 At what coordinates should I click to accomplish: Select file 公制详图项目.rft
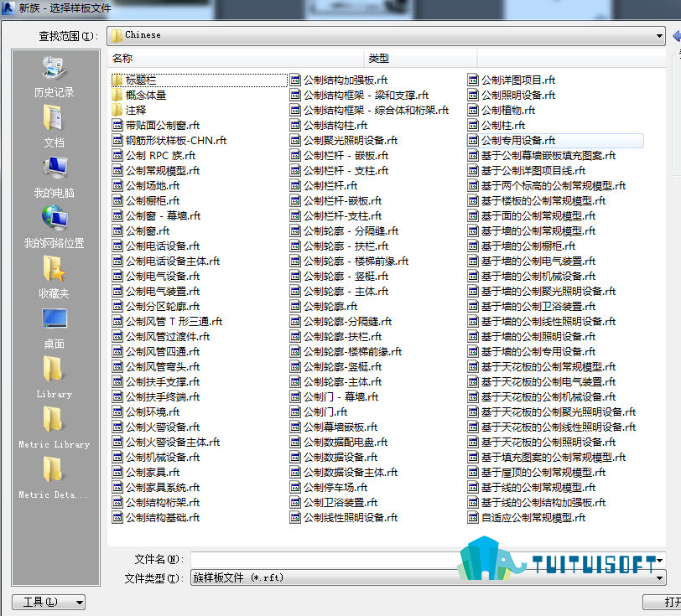click(x=512, y=80)
